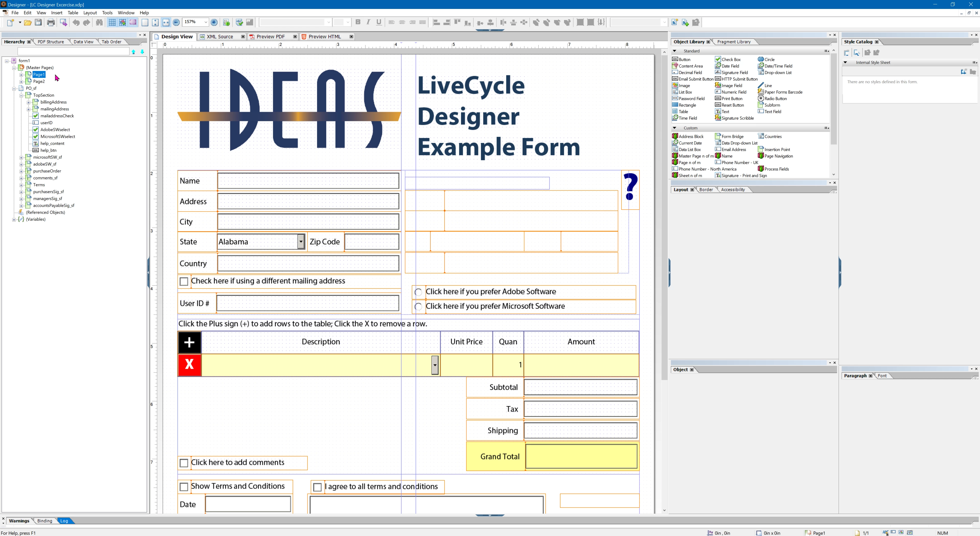The image size is (980, 536).
Task: Toggle the Show Grid toolbar icon
Action: coord(112,22)
